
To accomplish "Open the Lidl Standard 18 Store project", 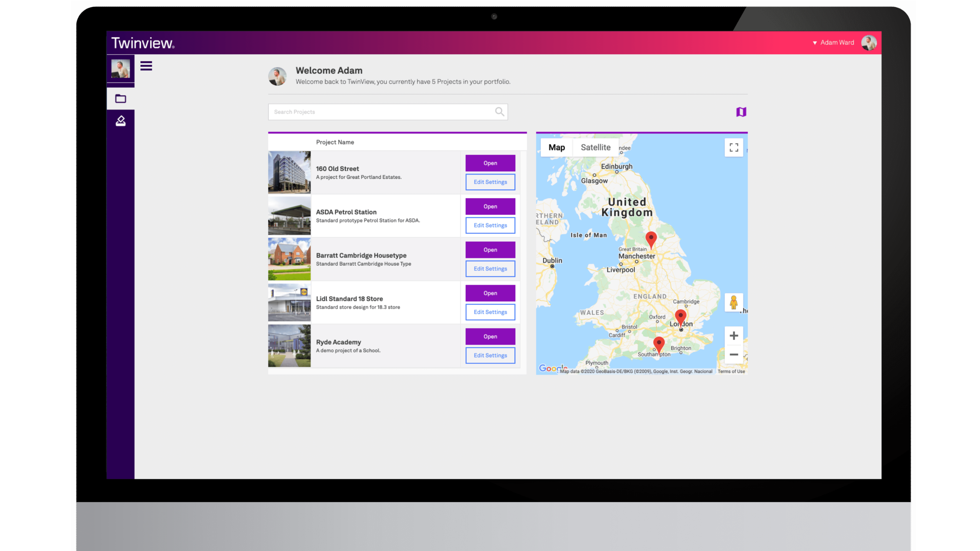I will [x=490, y=293].
